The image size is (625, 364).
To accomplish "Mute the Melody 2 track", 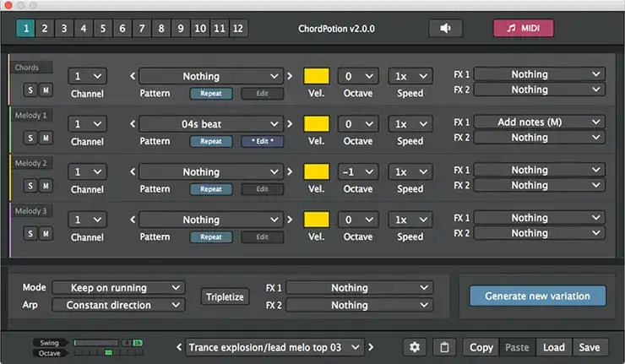I will [46, 186].
